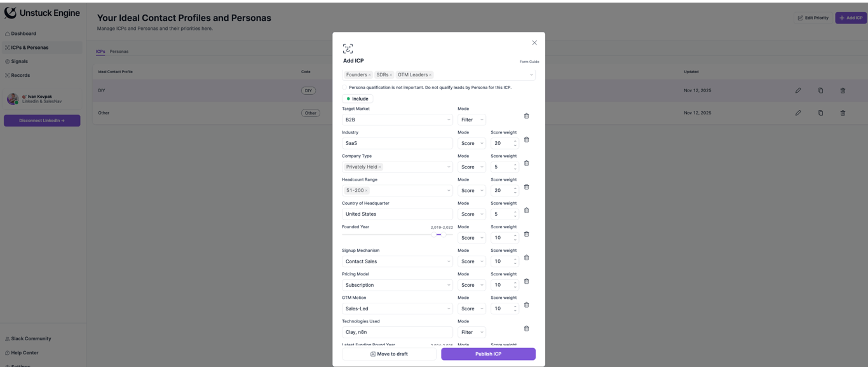This screenshot has width=868, height=367.
Task: Toggle the Include status button
Action: pos(357,99)
